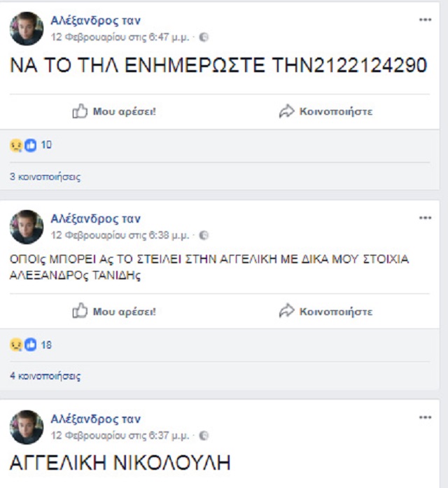Expand the options menu on the 6:37 post
448x488 pixels.
[425, 417]
